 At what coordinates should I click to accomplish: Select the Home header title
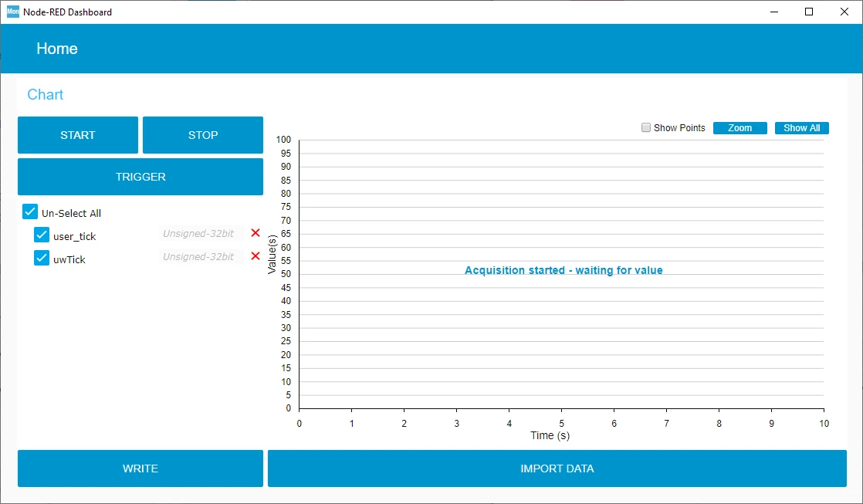57,49
